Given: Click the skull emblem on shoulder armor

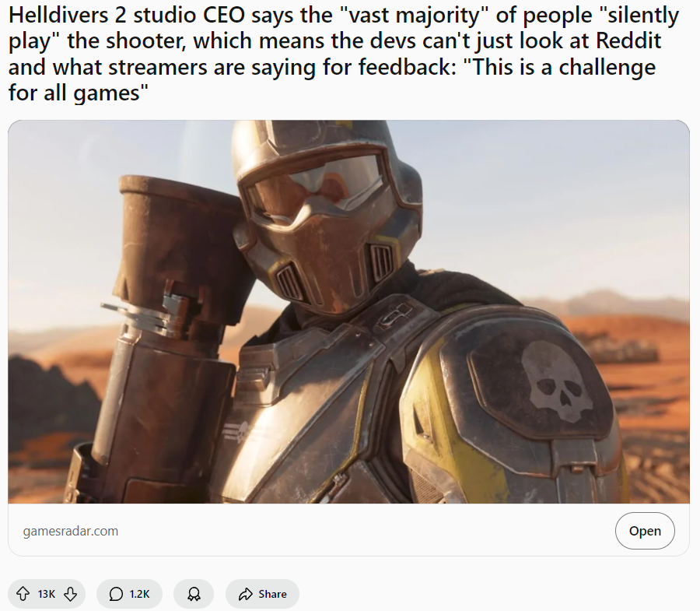Looking at the screenshot, I should click(557, 380).
